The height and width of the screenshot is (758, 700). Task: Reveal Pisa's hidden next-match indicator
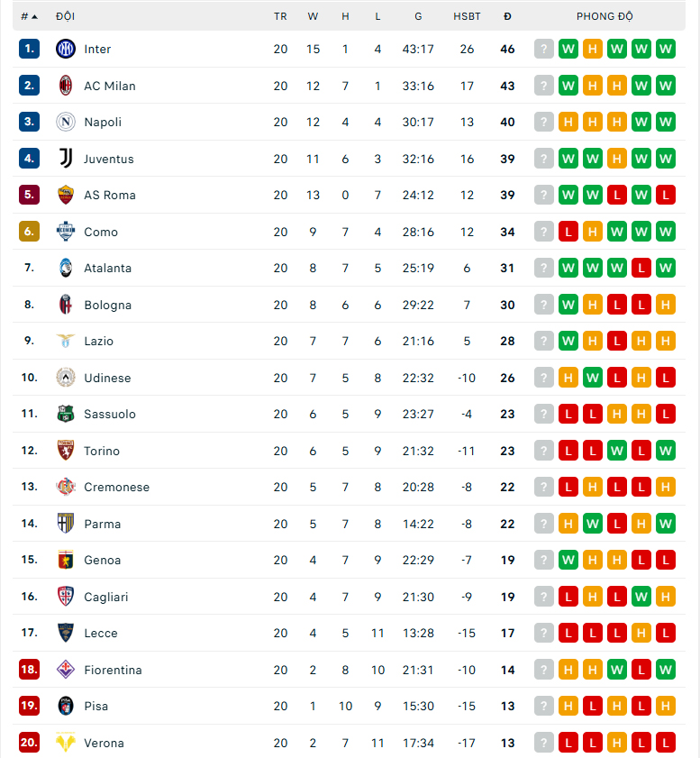[544, 706]
